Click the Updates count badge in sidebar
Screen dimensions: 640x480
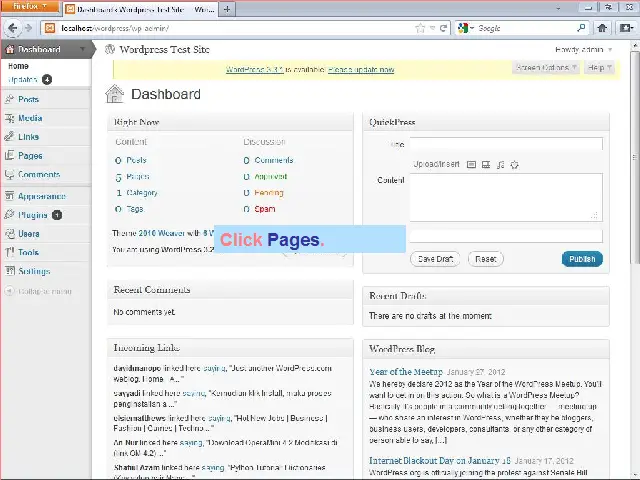pos(47,80)
